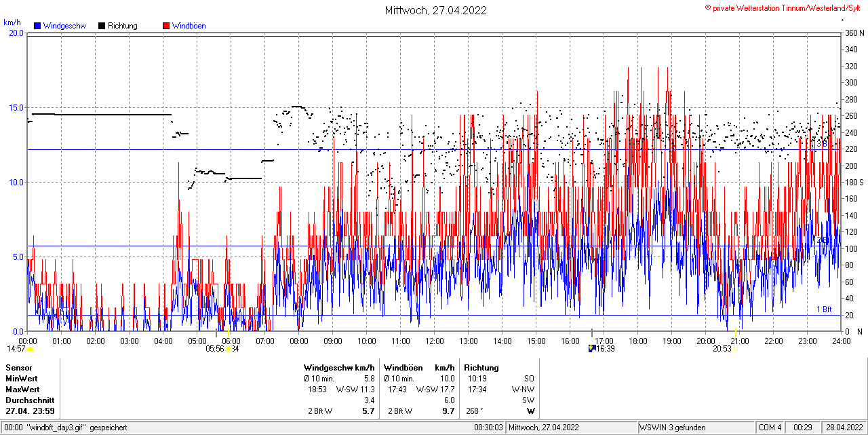Click the sunrise marker at 05:56
This screenshot has height=435, width=868.
(x=229, y=349)
